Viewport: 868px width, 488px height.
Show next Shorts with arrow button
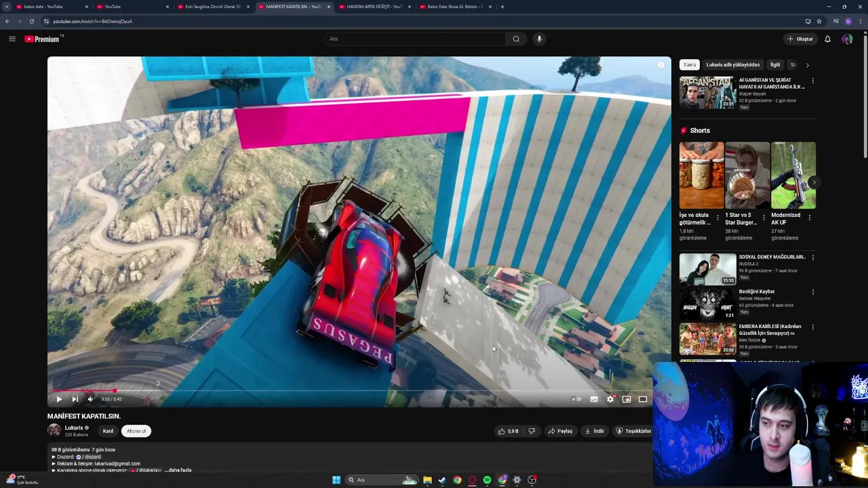[x=814, y=182]
